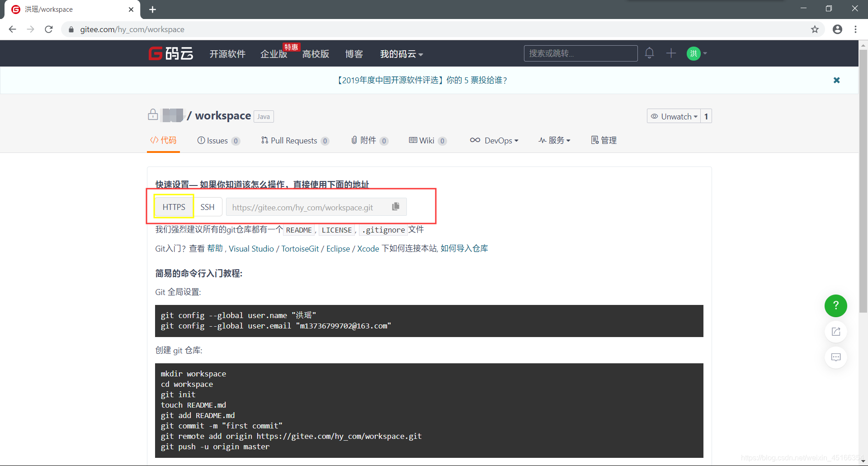Go to 高校版 in navbar
Image resolution: width=868 pixels, height=466 pixels.
click(x=316, y=54)
